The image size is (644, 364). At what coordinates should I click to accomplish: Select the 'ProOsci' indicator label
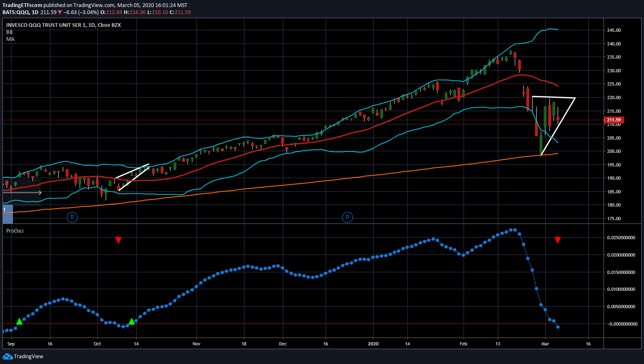click(x=15, y=231)
